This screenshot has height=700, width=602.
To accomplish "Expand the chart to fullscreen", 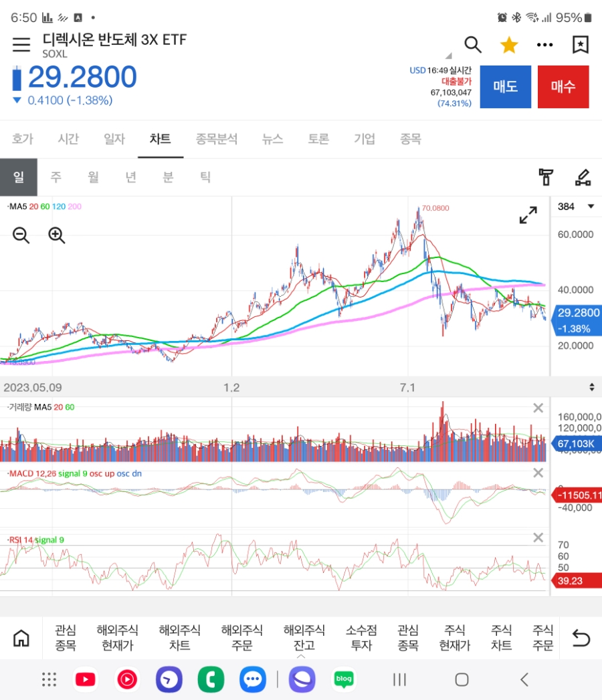I will [528, 215].
